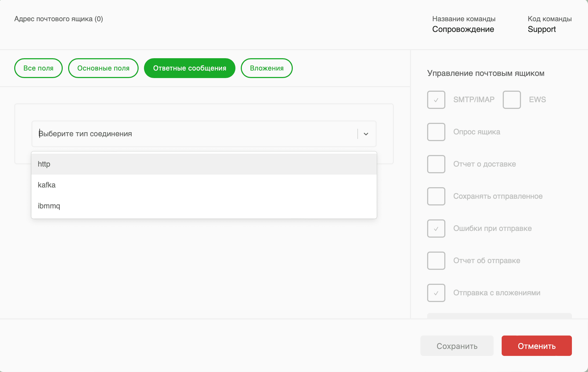The width and height of the screenshot is (588, 372).
Task: Enable the EWS checkbox
Action: click(512, 100)
